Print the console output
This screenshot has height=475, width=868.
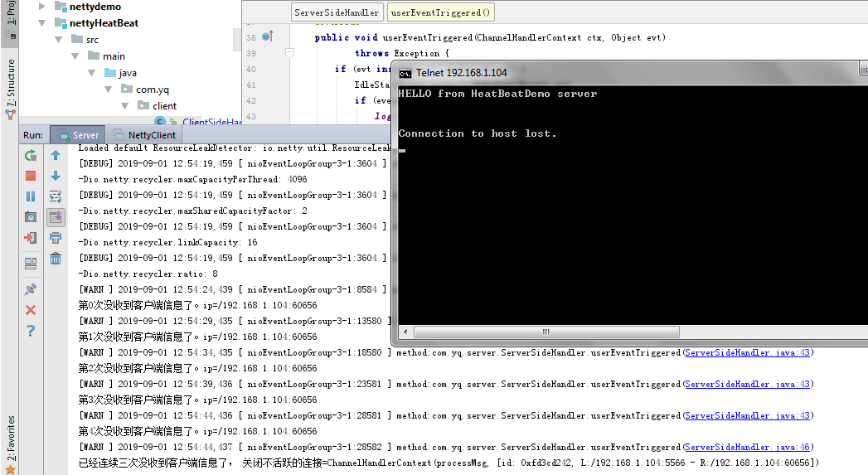(56, 238)
